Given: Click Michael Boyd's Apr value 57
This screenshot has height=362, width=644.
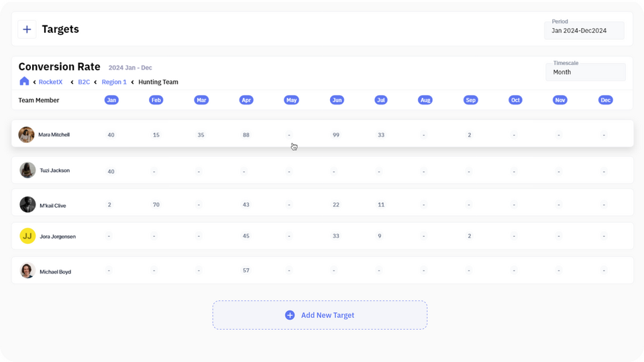Looking at the screenshot, I should pos(246,270).
